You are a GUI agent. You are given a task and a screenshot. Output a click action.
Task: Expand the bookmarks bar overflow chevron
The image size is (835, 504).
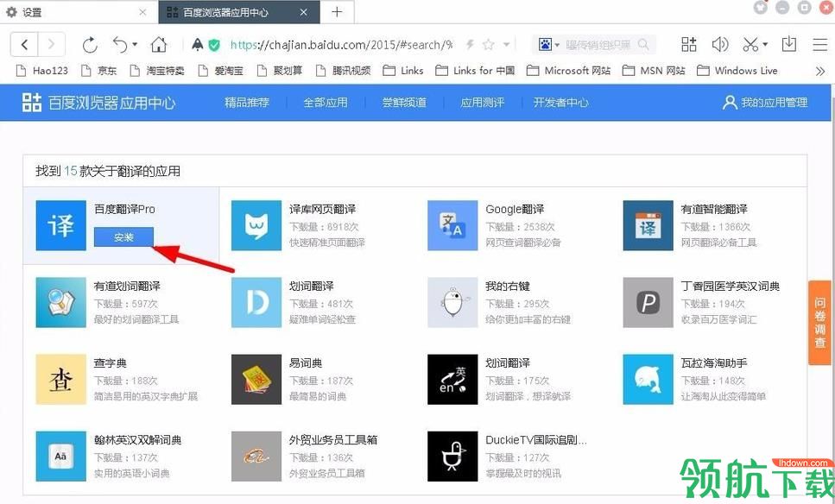pyautogui.click(x=819, y=71)
